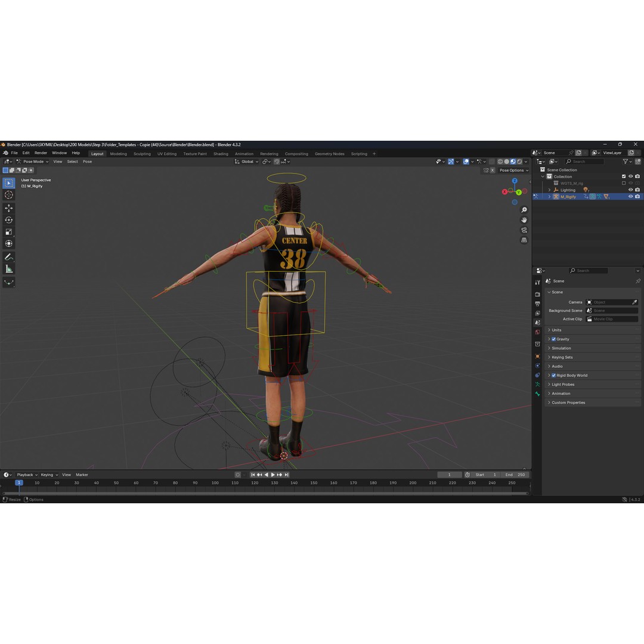Switch to the Sculpting workspace tab
This screenshot has width=644, height=644.
142,154
